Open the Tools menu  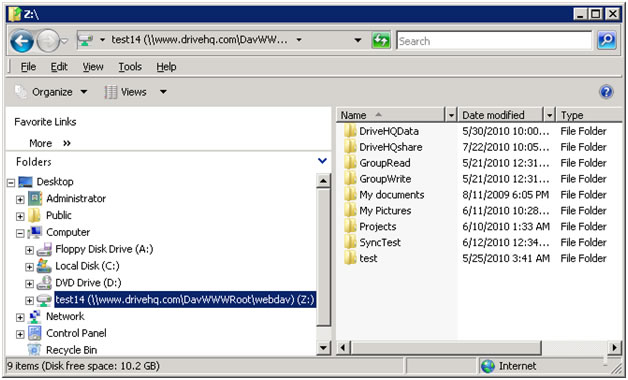(130, 67)
